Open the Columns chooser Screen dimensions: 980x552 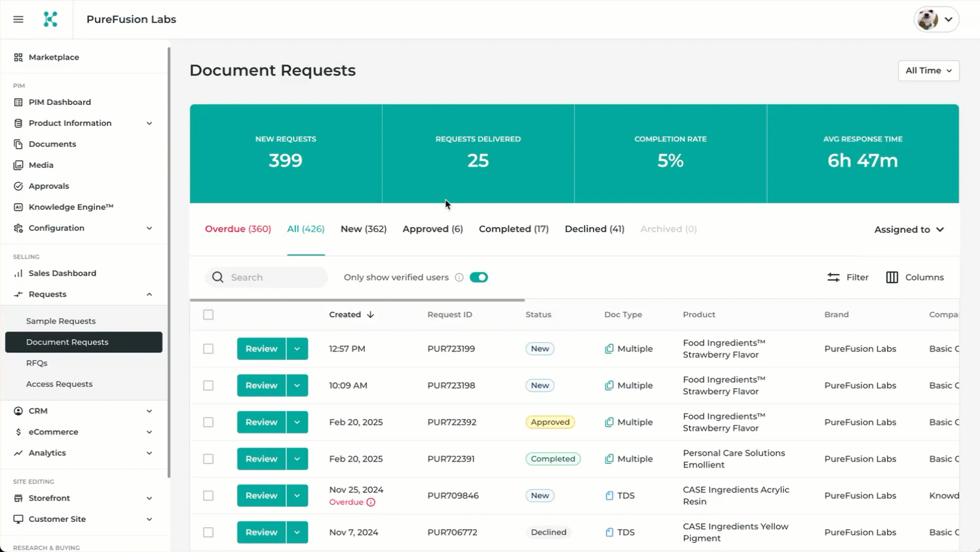914,277
